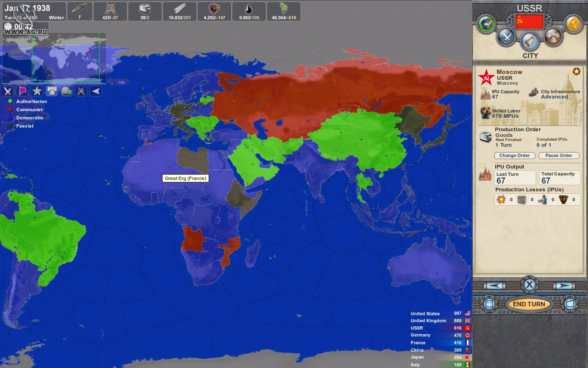588x368 pixels.
Task: Select France in the ranking list
Action: coord(441,343)
